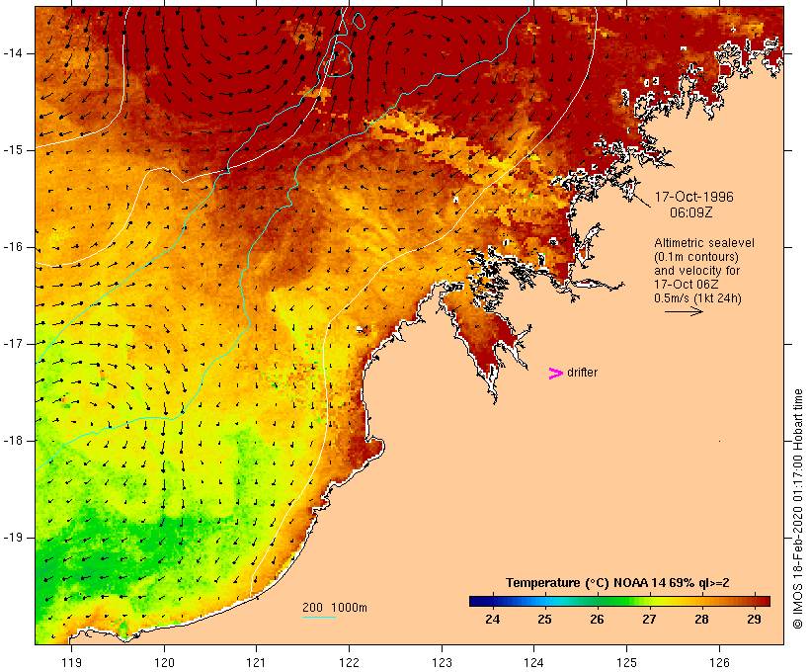Viewport: 810px width, 672px height.
Task: Click the longitude axis label '126'
Action: pyautogui.click(x=719, y=662)
